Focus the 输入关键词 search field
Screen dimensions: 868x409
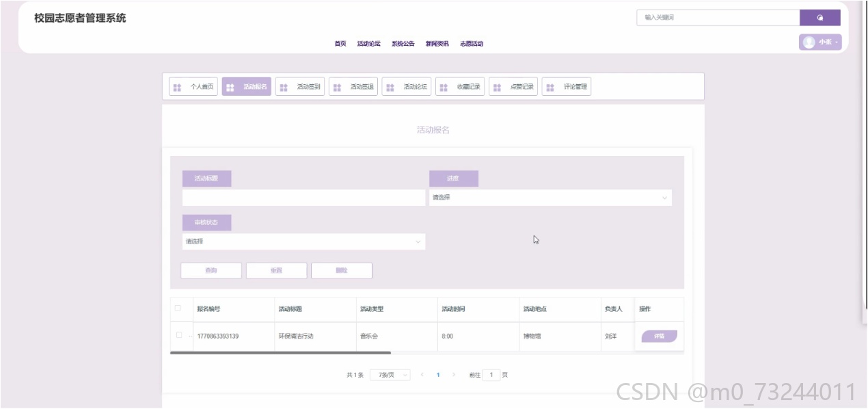(x=718, y=18)
